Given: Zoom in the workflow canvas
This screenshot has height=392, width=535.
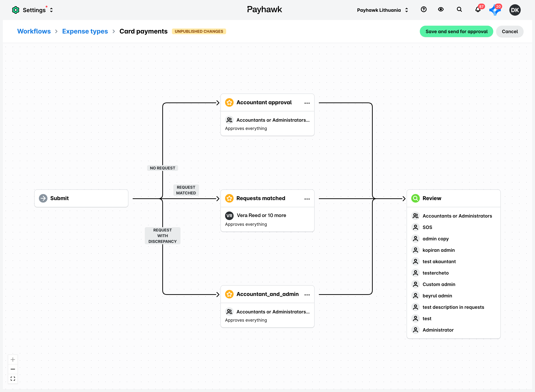Looking at the screenshot, I should 13,360.
